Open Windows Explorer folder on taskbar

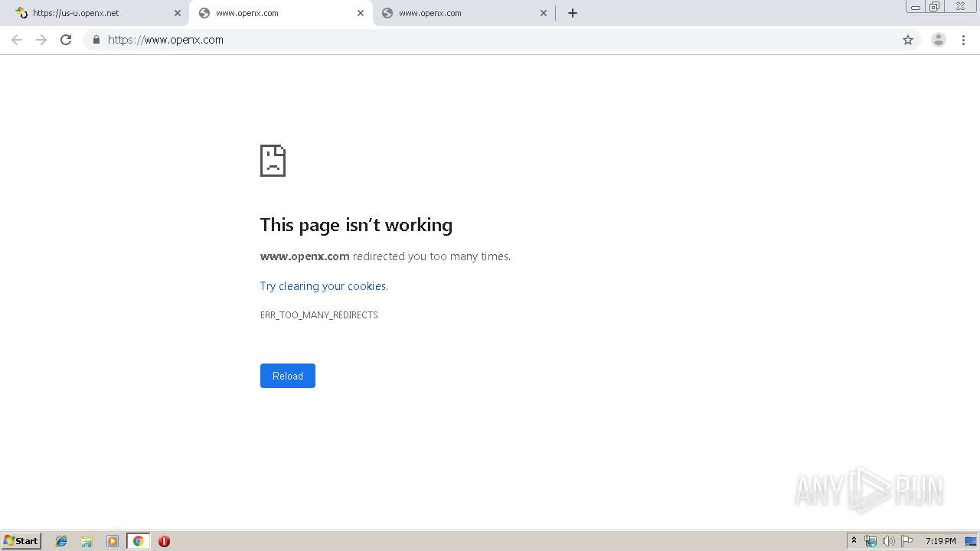[87, 541]
